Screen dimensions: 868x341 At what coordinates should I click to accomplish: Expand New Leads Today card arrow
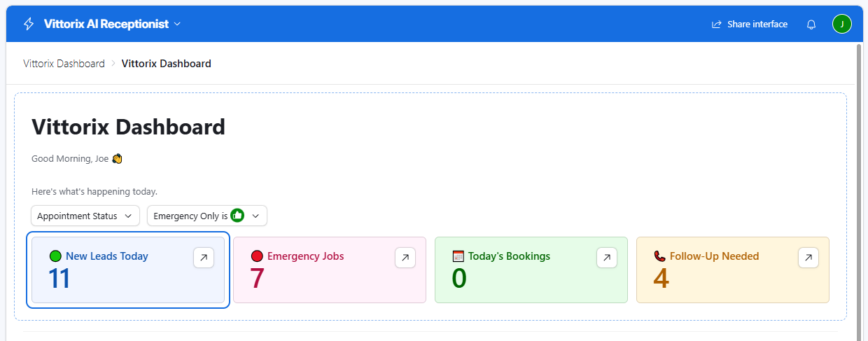(204, 258)
